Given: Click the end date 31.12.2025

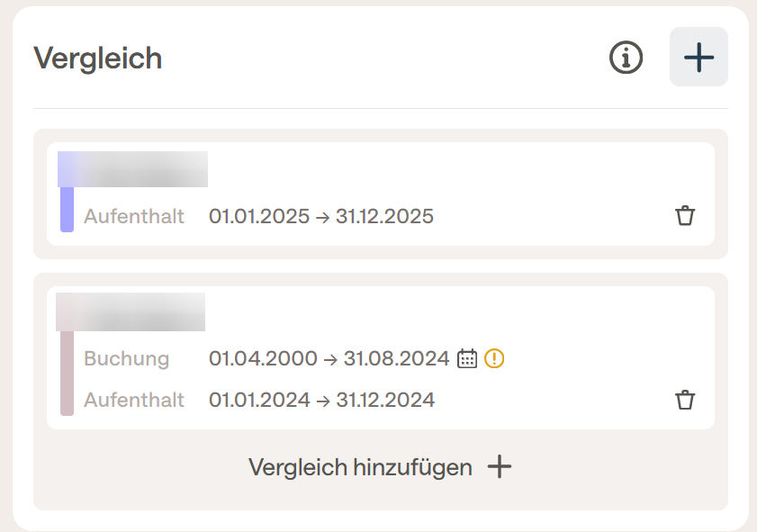Looking at the screenshot, I should tap(384, 216).
